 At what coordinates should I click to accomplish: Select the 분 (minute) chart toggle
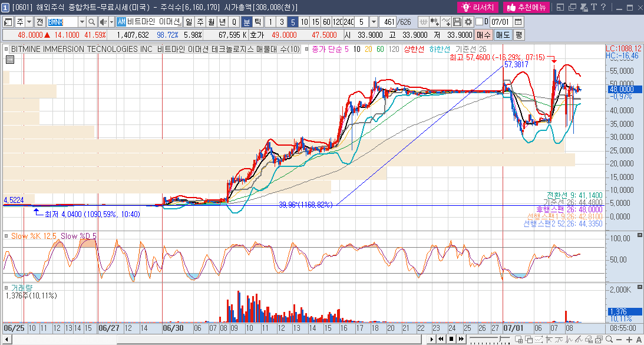[x=246, y=22]
